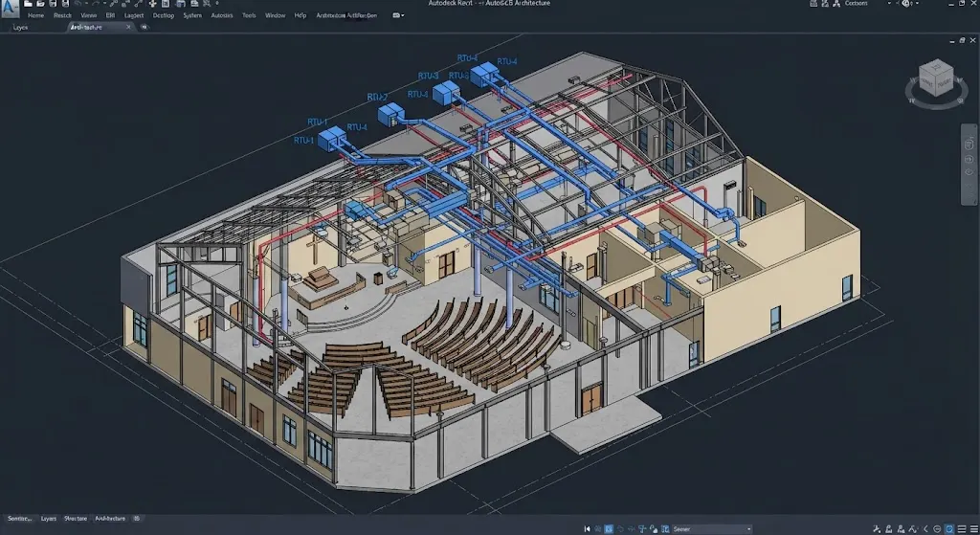This screenshot has height=535, width=980.
Task: Switch to the Architecture document tab
Action: 86,28
